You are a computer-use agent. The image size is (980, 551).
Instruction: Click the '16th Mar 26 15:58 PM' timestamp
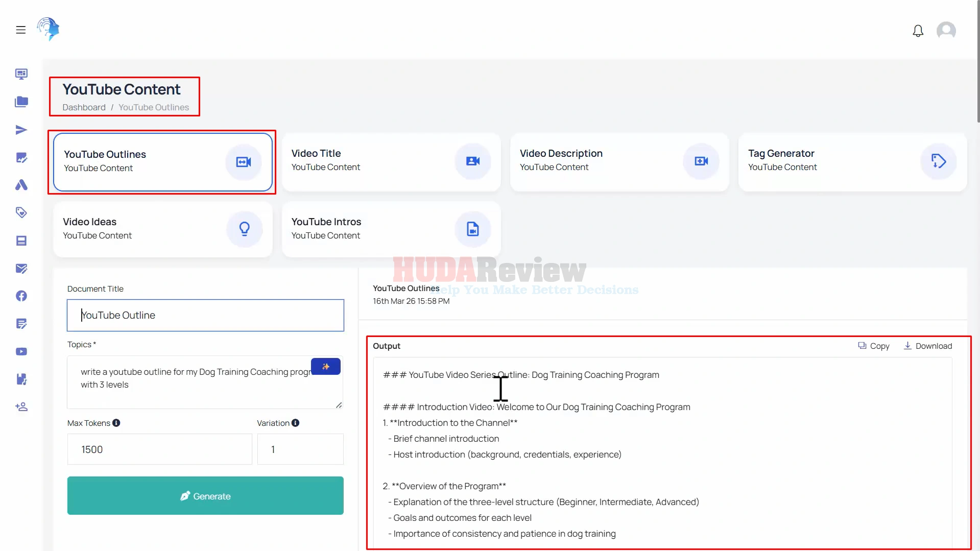point(411,301)
